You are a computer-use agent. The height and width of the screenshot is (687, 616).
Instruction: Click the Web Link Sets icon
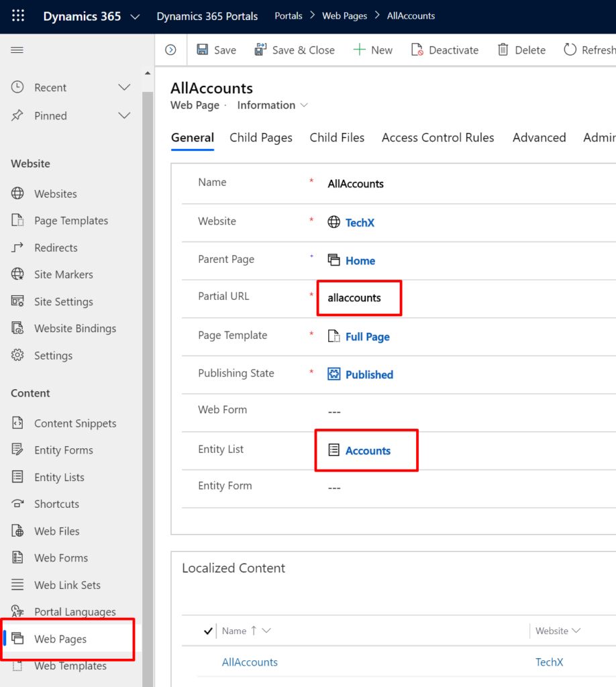tap(17, 584)
